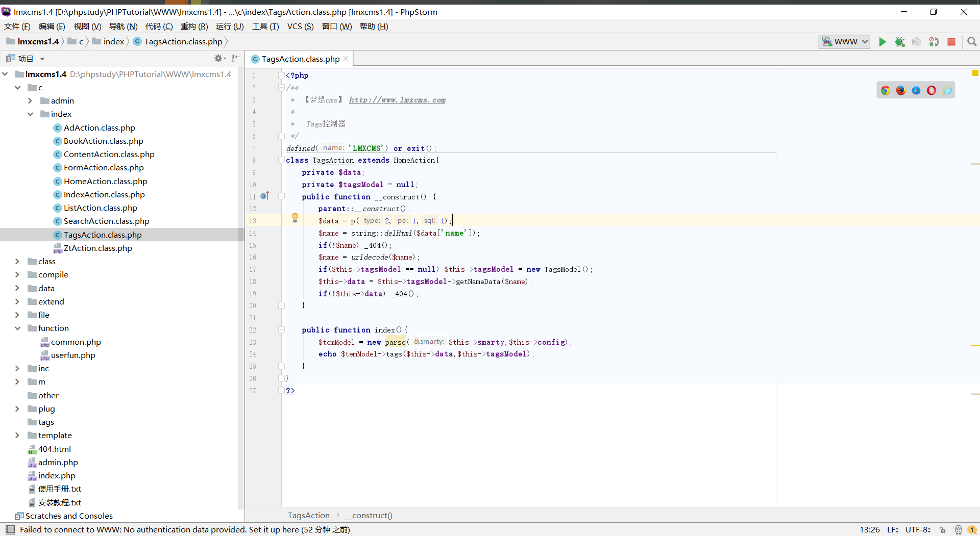Open in Safari browser icon

(x=916, y=90)
